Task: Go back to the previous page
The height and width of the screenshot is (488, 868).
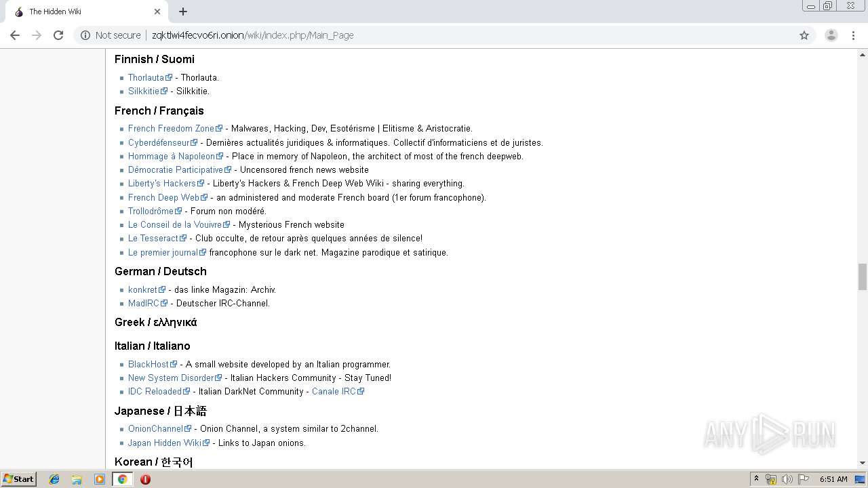Action: tap(15, 35)
